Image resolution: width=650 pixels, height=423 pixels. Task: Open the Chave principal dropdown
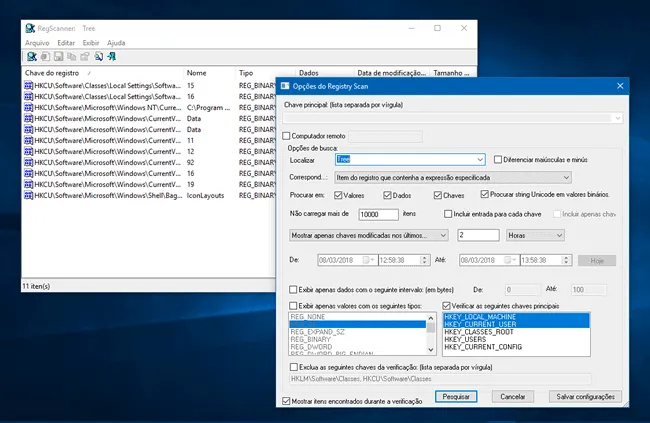click(617, 118)
